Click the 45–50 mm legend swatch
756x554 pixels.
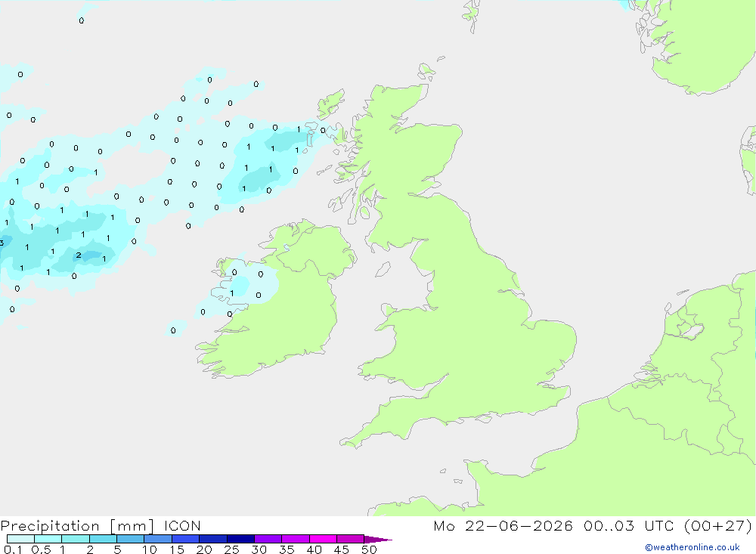point(350,539)
